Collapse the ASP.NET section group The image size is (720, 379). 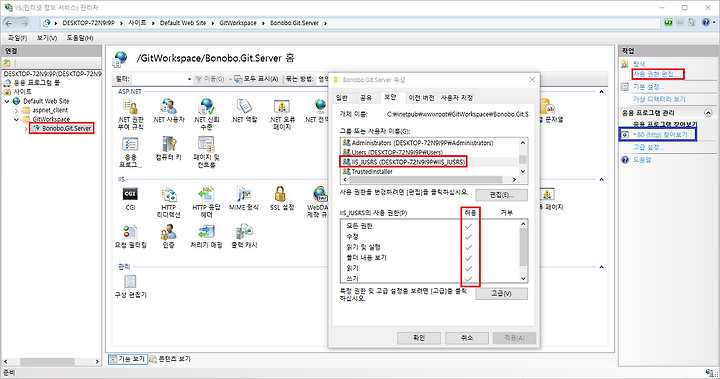pyautogui.click(x=602, y=92)
